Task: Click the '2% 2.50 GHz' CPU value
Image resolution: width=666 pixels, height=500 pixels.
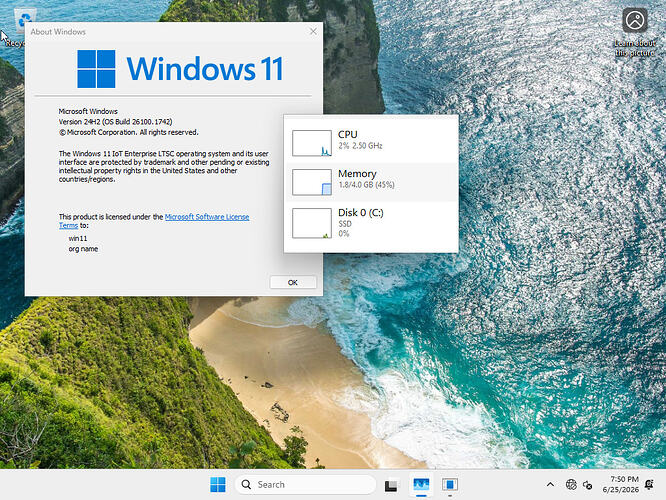Action: click(x=360, y=146)
